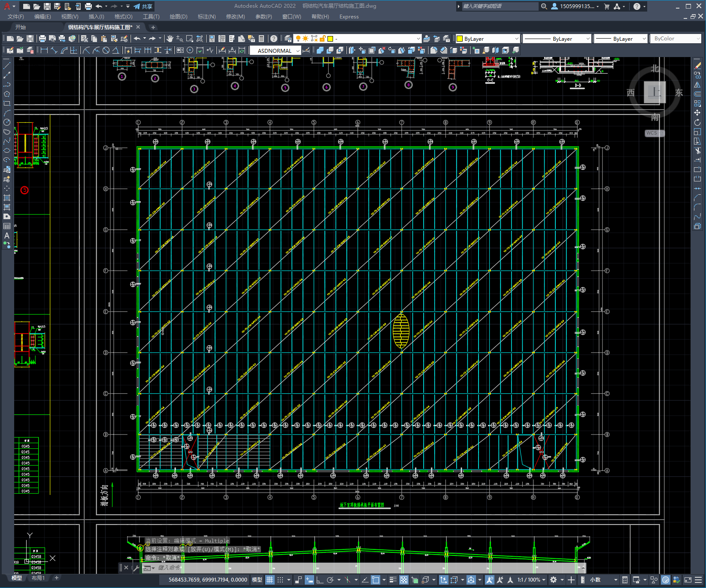The image size is (706, 588).
Task: Select the Line draw tool in left toolbar
Action: pyautogui.click(x=6, y=66)
